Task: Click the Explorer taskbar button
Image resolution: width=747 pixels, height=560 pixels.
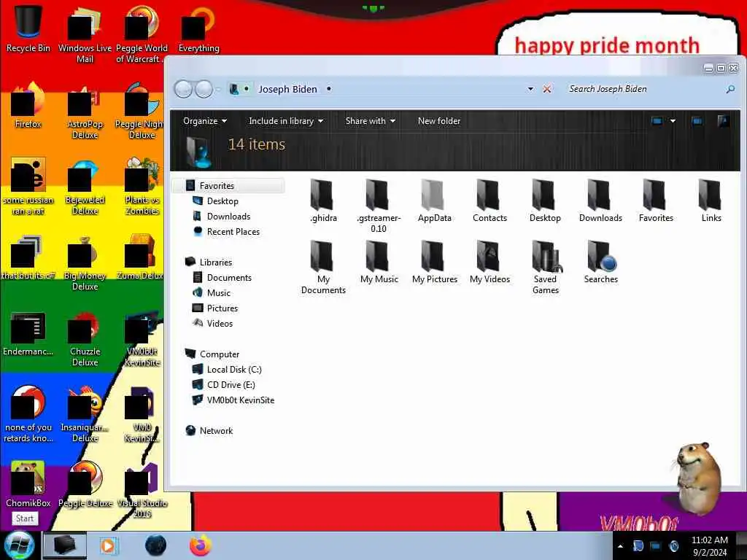Action: point(64,545)
